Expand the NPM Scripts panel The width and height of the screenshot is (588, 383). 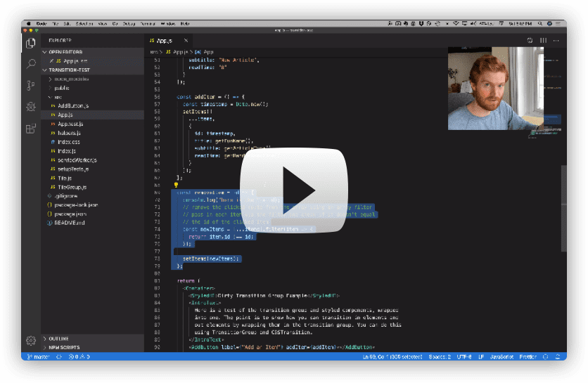point(63,347)
